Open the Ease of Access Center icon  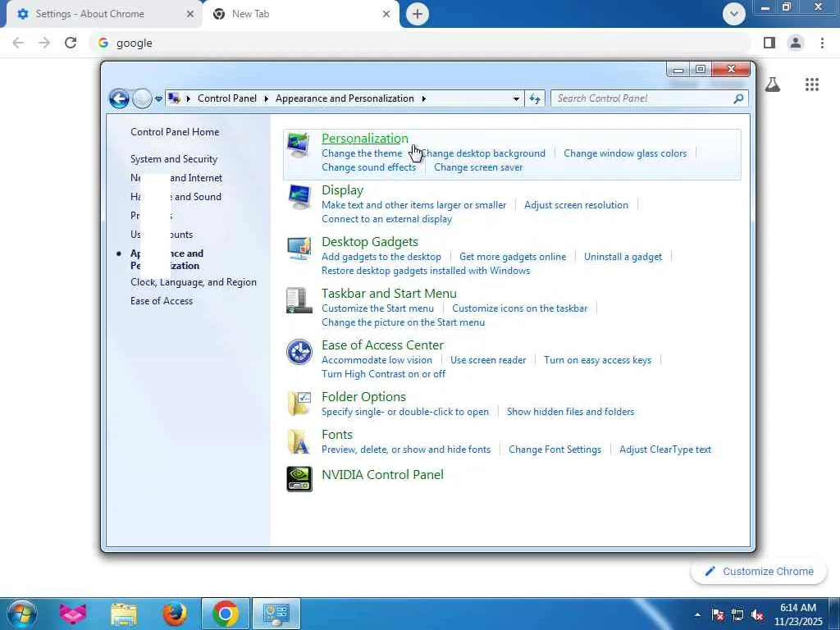pos(299,352)
